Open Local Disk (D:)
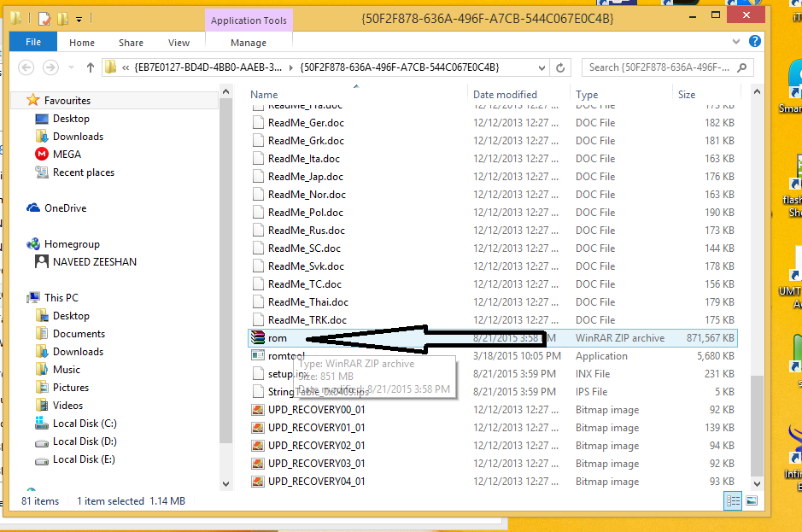Image resolution: width=802 pixels, height=532 pixels. (x=85, y=441)
